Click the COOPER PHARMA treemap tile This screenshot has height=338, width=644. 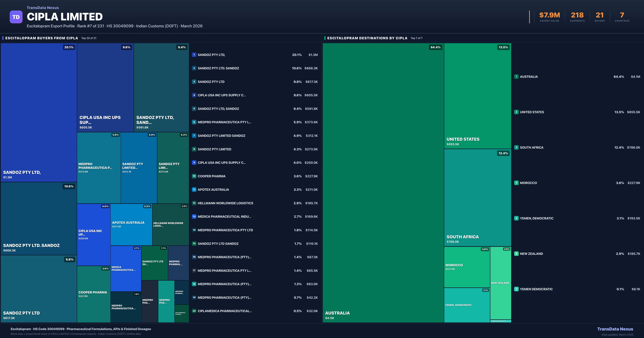pyautogui.click(x=94, y=294)
